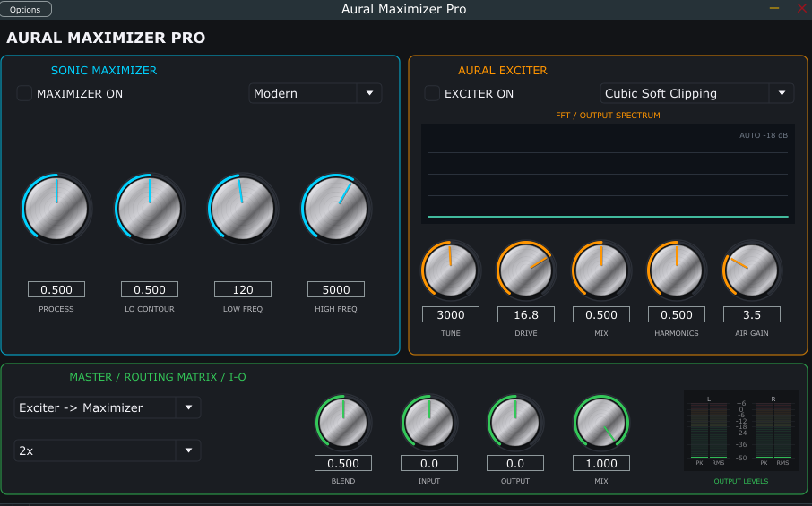Click the AIR GAIN knob

coord(752,270)
